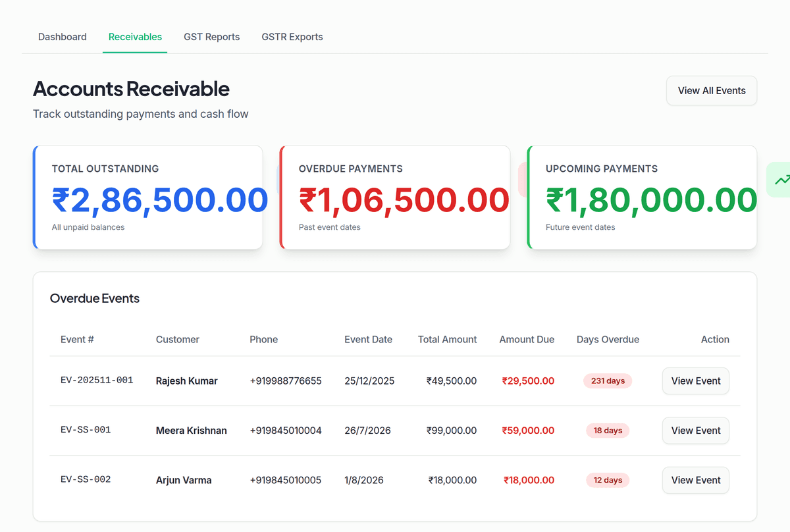Click the Overdue Payments amount ₹1,06,500.00
This screenshot has height=532, width=790.
(404, 200)
